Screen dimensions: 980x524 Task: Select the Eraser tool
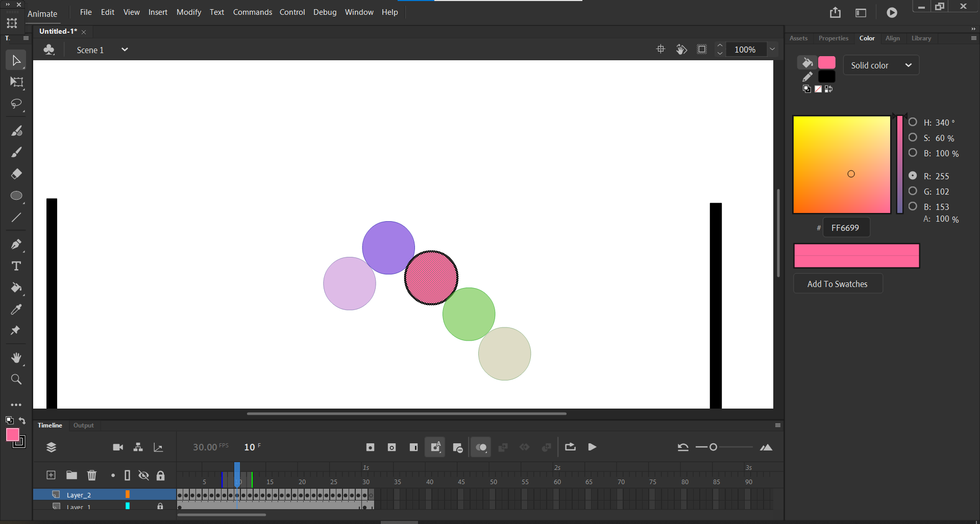point(16,174)
